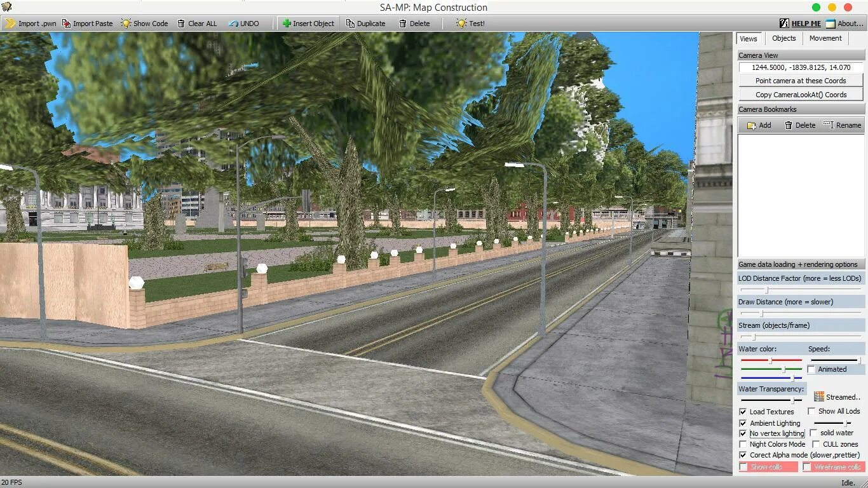Click Point camera at these Coords
The width and height of the screenshot is (868, 488).
801,81
